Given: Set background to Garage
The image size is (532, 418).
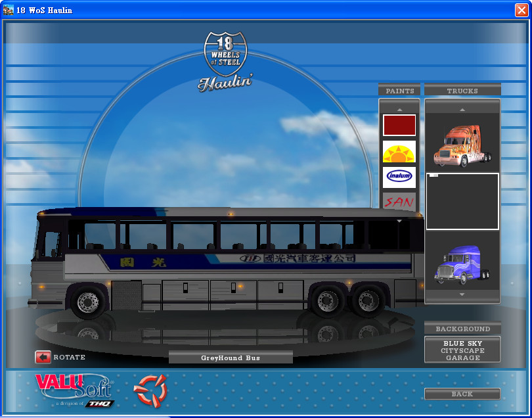Looking at the screenshot, I should coord(462,358).
